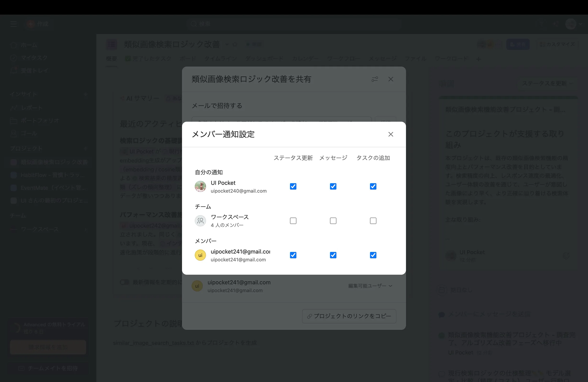The image size is (588, 382).
Task: Switch to 完了したタスク tab
Action: pyautogui.click(x=148, y=59)
